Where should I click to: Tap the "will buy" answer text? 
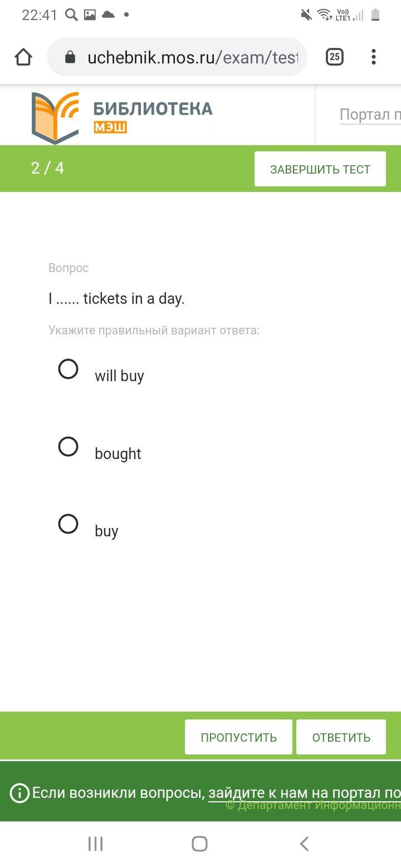[119, 376]
